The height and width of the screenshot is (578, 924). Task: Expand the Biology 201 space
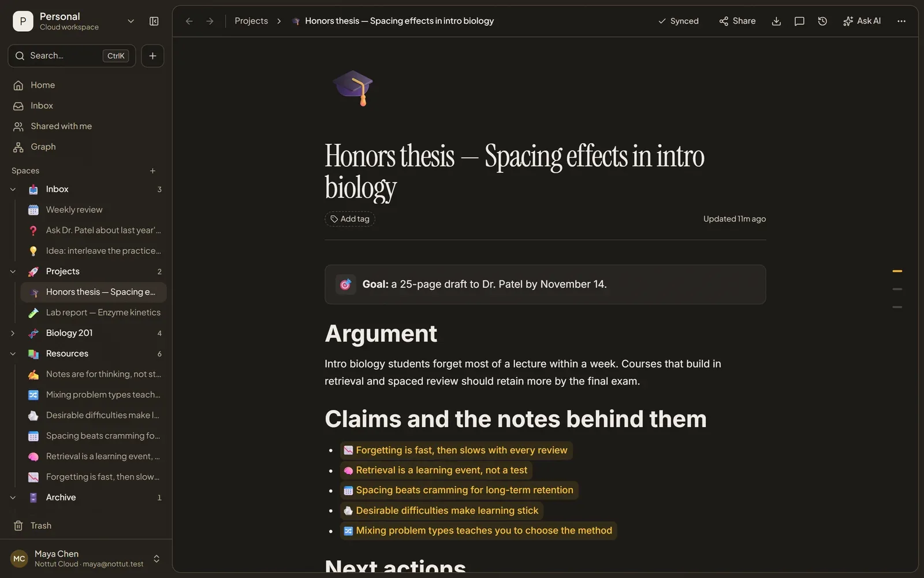coord(13,333)
